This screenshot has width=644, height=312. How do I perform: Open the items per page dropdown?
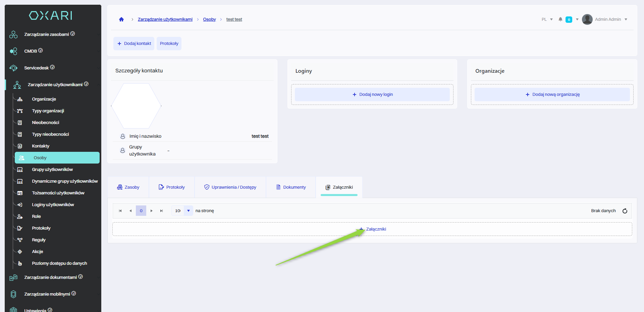[x=188, y=211]
